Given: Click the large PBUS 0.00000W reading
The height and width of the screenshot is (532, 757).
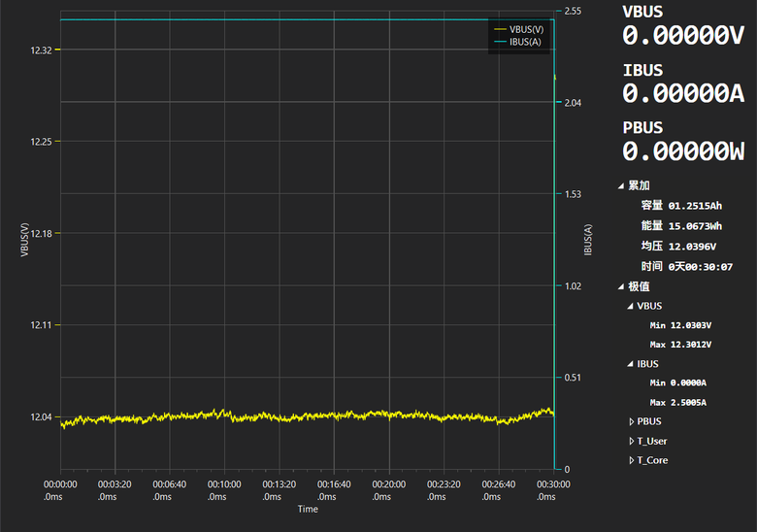Looking at the screenshot, I should click(683, 151).
